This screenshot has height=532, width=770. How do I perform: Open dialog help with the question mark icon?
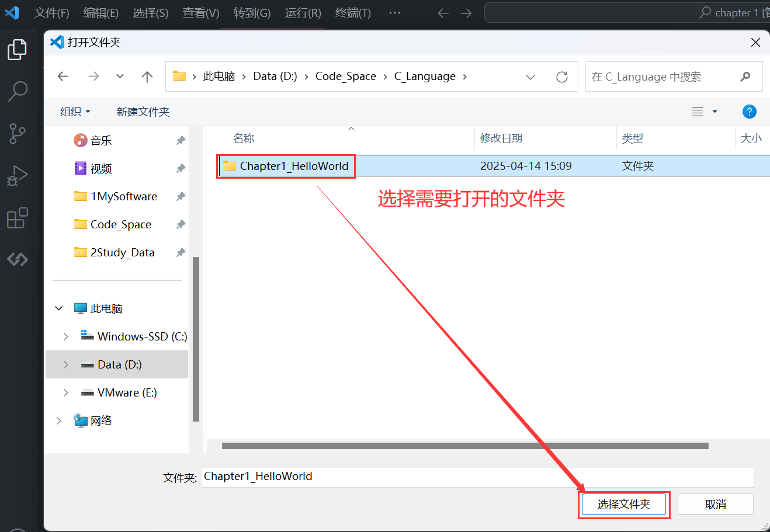(x=750, y=111)
